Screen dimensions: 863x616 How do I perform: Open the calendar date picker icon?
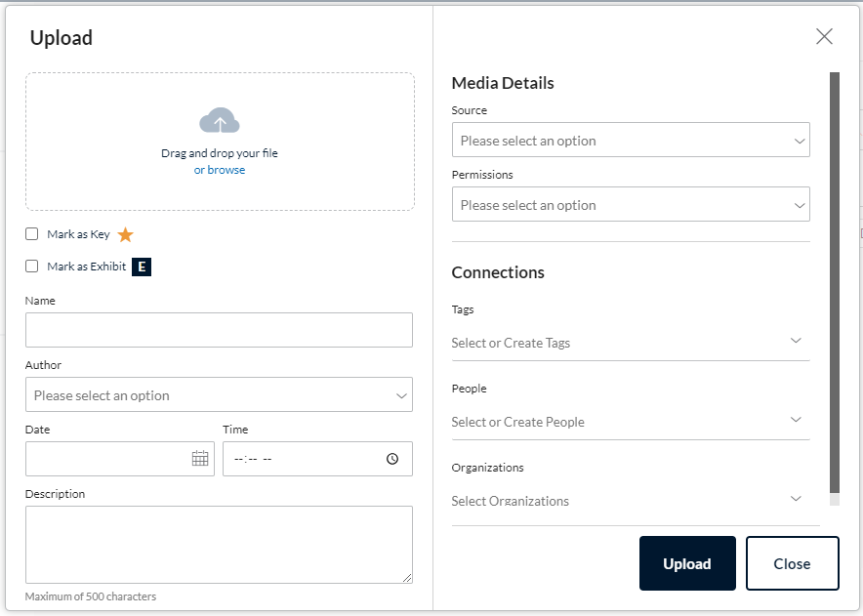pos(200,458)
